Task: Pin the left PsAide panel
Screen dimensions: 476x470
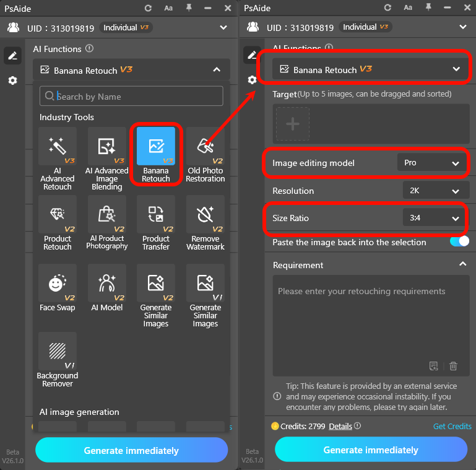Action: pyautogui.click(x=189, y=8)
